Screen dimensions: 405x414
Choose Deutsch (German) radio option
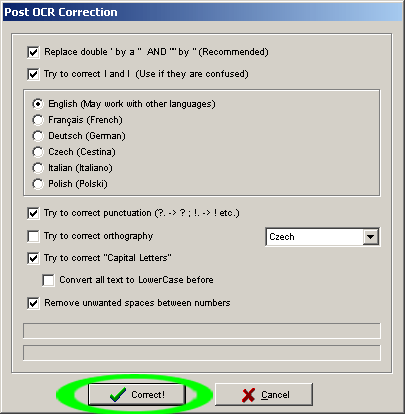coord(38,136)
